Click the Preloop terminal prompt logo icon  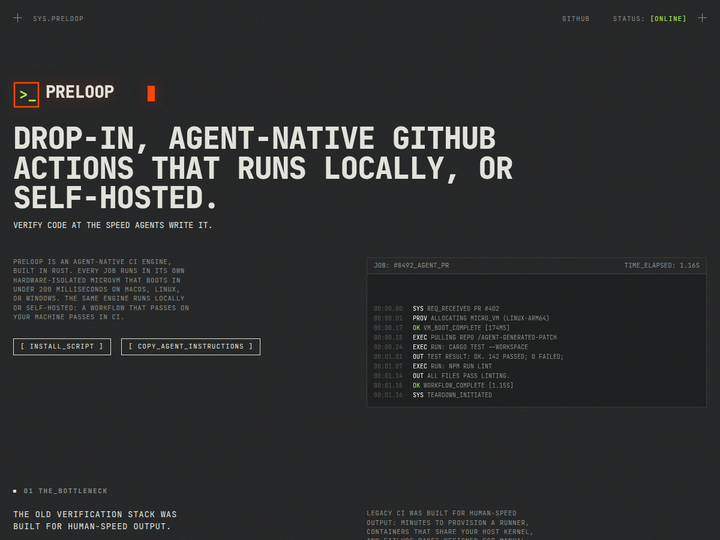click(26, 95)
